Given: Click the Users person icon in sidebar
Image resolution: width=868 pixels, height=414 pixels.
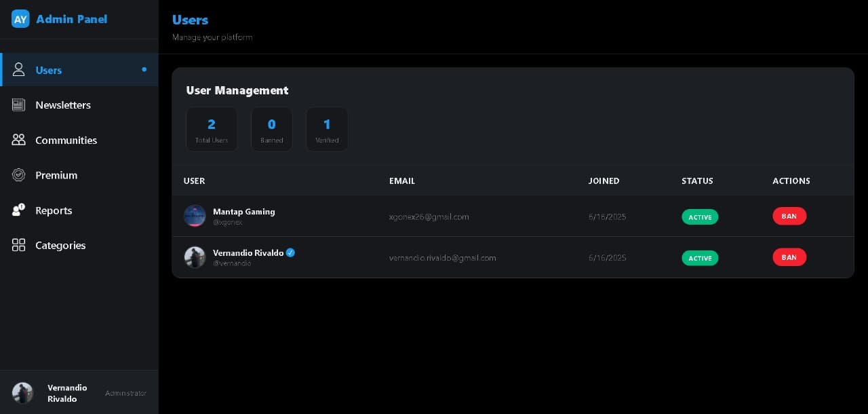Looking at the screenshot, I should tap(19, 70).
